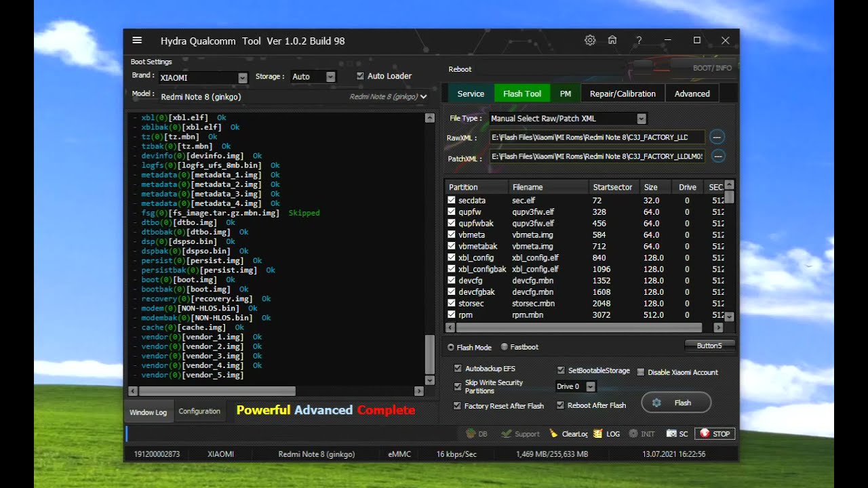Click the Startsector column header

[614, 187]
